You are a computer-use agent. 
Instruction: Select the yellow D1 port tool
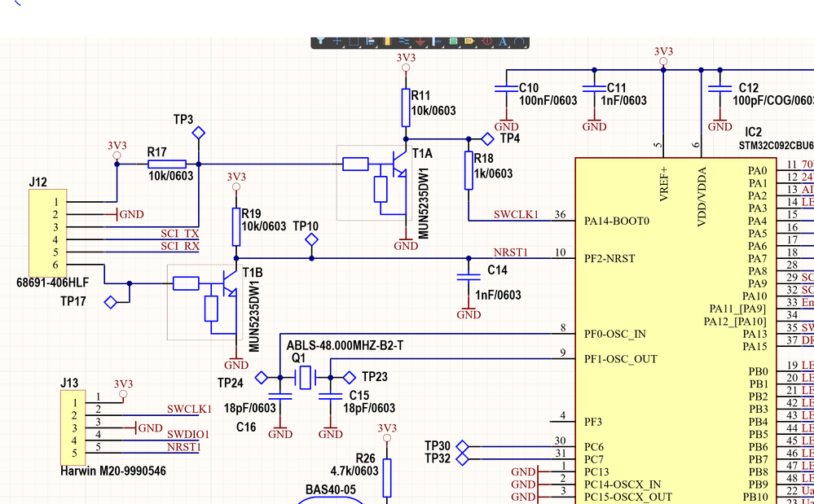[x=469, y=41]
